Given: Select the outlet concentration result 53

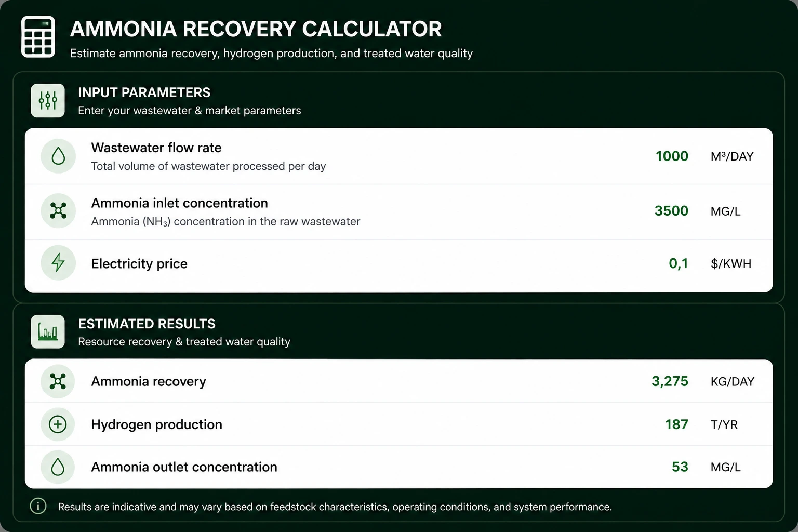Looking at the screenshot, I should tap(680, 467).
